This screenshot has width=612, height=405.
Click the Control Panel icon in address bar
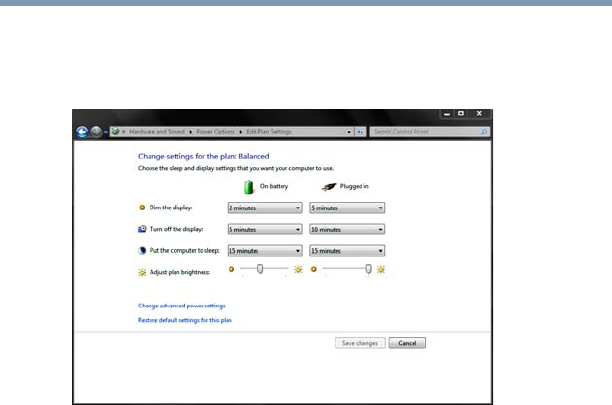click(115, 131)
